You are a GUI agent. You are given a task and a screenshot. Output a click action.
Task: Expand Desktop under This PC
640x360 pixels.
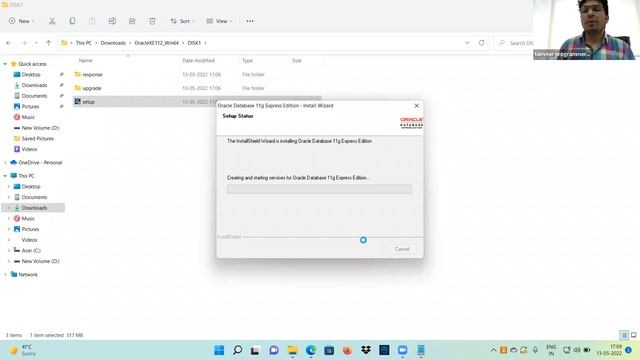click(9, 187)
